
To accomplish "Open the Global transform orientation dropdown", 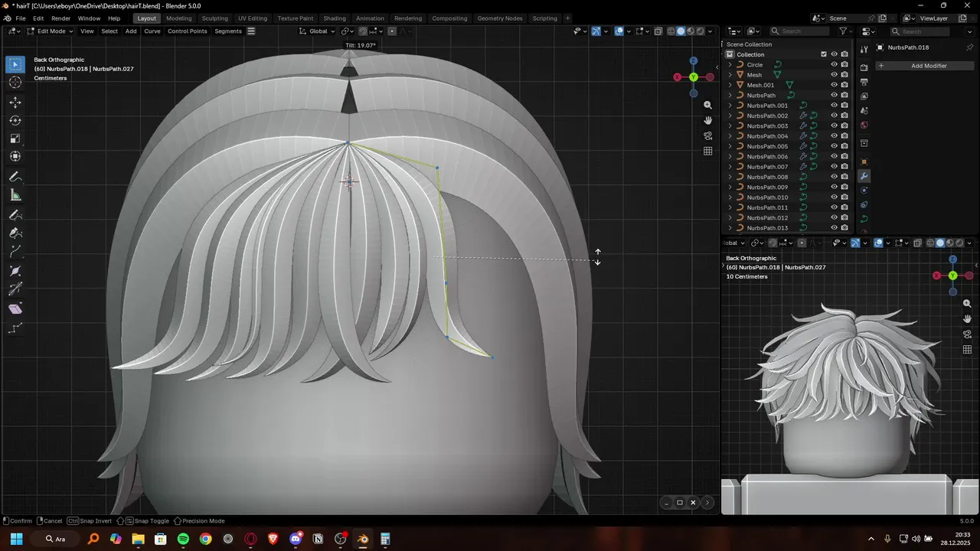I will (317, 31).
